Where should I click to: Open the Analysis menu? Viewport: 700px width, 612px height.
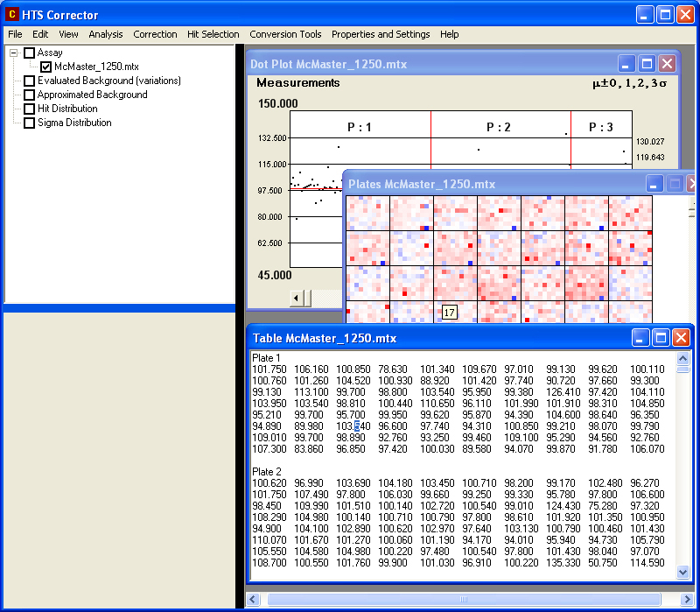pyautogui.click(x=106, y=34)
